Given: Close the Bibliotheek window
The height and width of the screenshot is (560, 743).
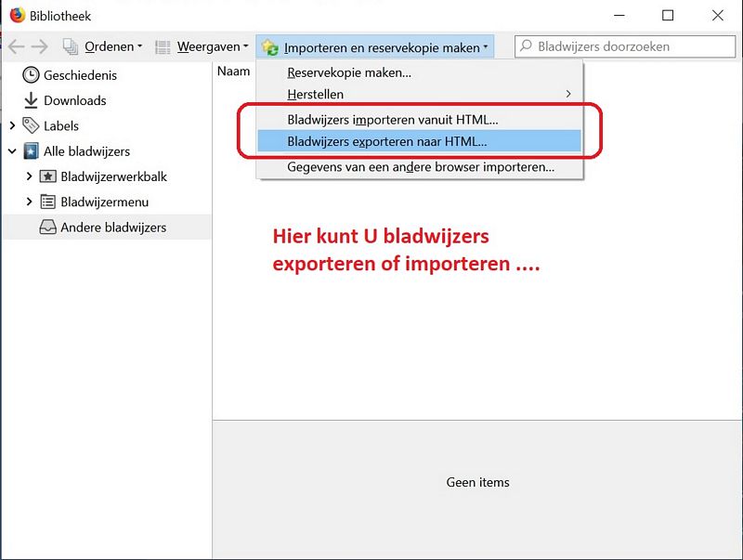Looking at the screenshot, I should point(718,15).
